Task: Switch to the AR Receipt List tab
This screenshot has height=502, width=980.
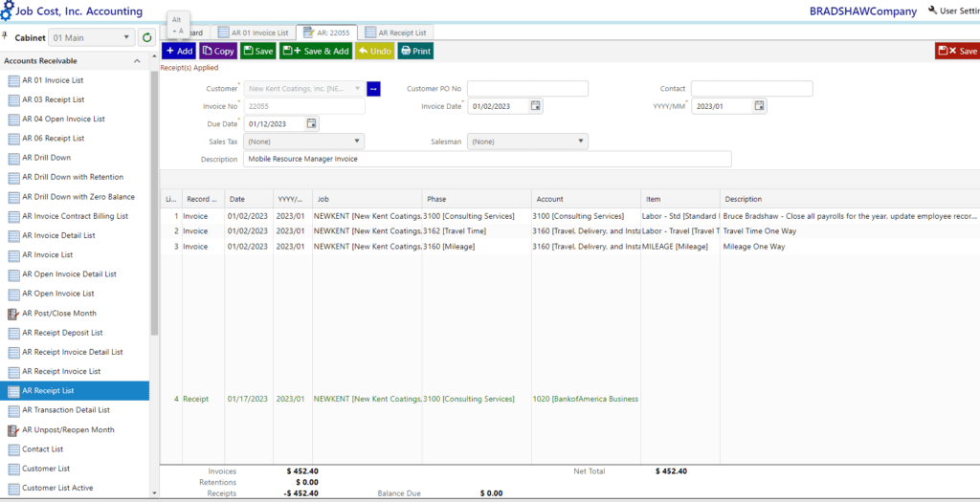Action: coord(396,33)
